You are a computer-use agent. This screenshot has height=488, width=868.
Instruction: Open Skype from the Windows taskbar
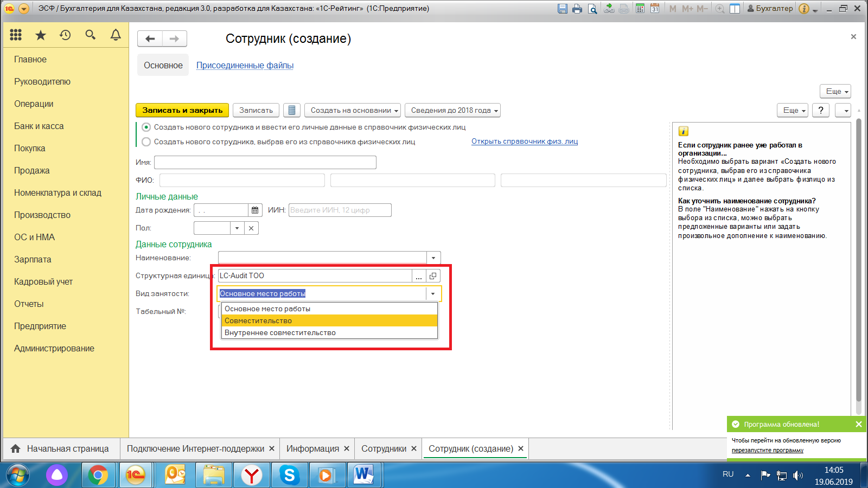pos(290,476)
